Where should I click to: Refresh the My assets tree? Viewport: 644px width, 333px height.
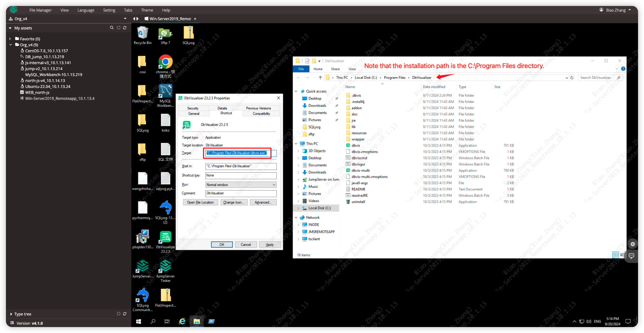125,28
